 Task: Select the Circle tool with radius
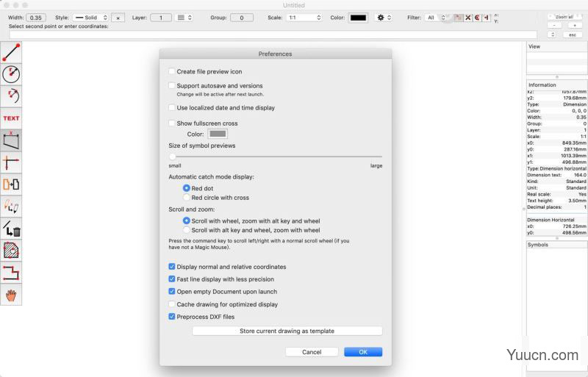click(11, 74)
